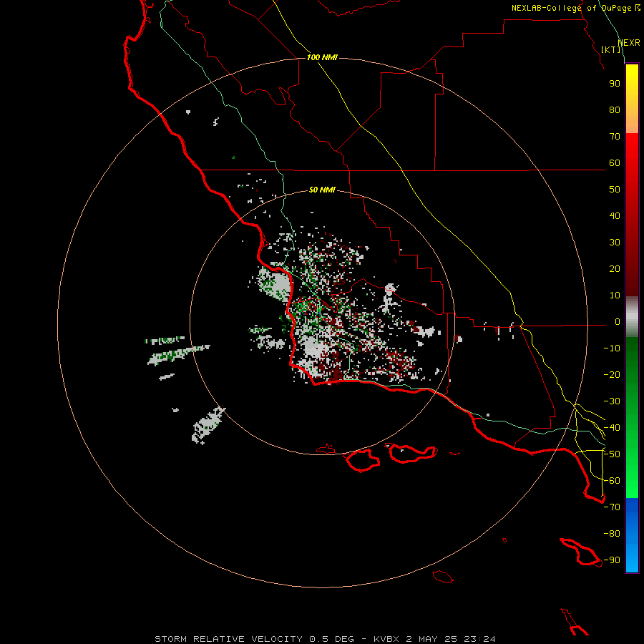Click the 20 value on the velocity scale

pyautogui.click(x=615, y=268)
